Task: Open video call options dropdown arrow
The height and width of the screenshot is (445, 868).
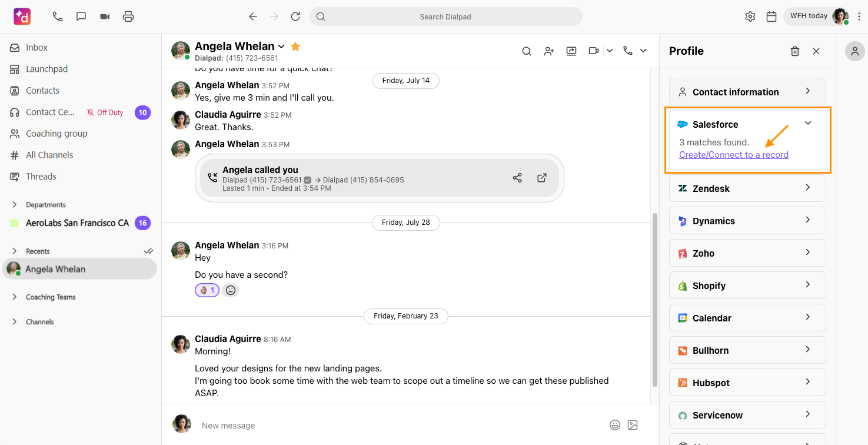Action: [610, 51]
